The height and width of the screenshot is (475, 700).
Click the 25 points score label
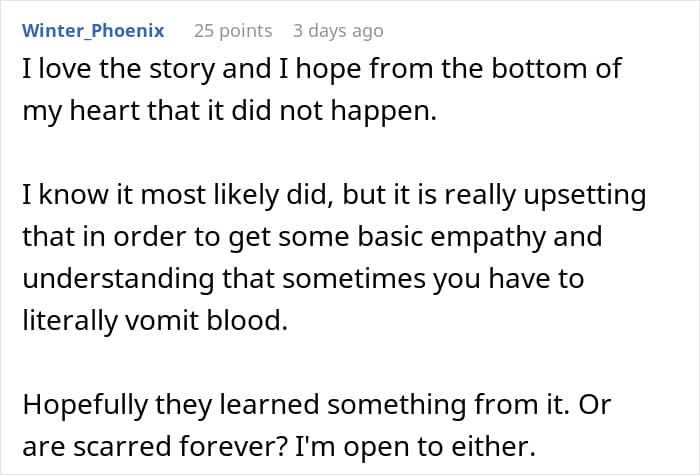pos(233,31)
